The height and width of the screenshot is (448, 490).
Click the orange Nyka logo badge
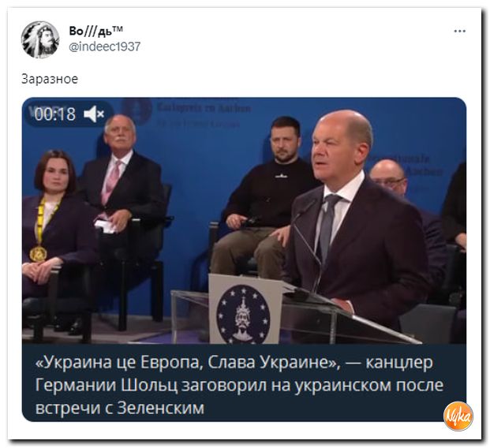458,416
